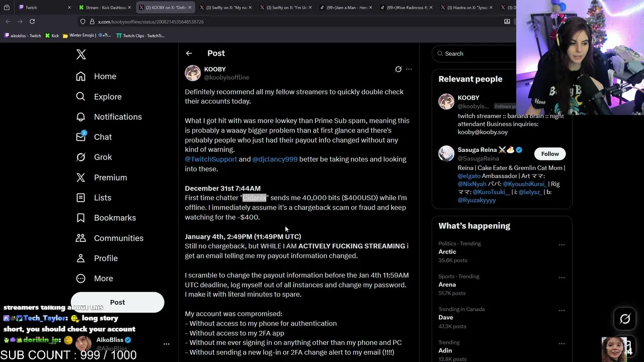Click the install app icon in address bar

pyautogui.click(x=507, y=22)
